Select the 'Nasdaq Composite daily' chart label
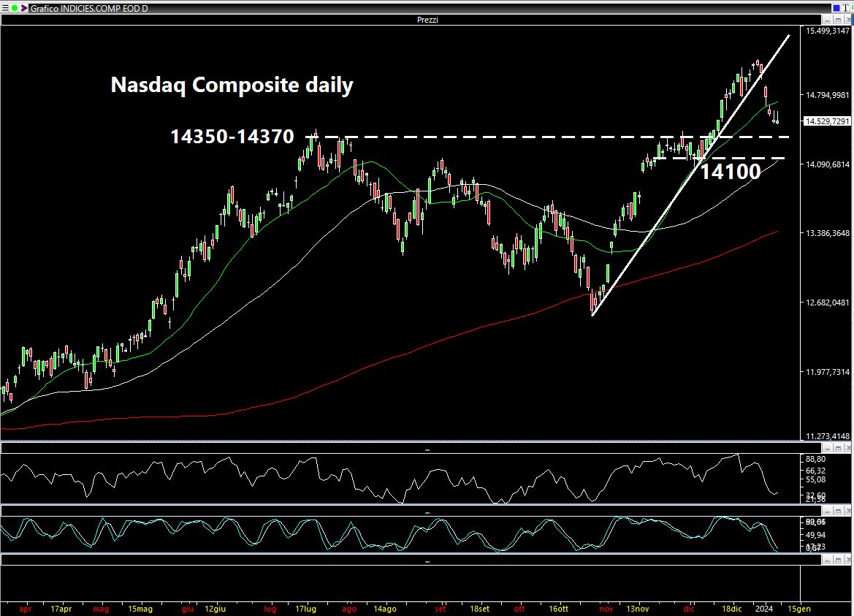 [232, 85]
